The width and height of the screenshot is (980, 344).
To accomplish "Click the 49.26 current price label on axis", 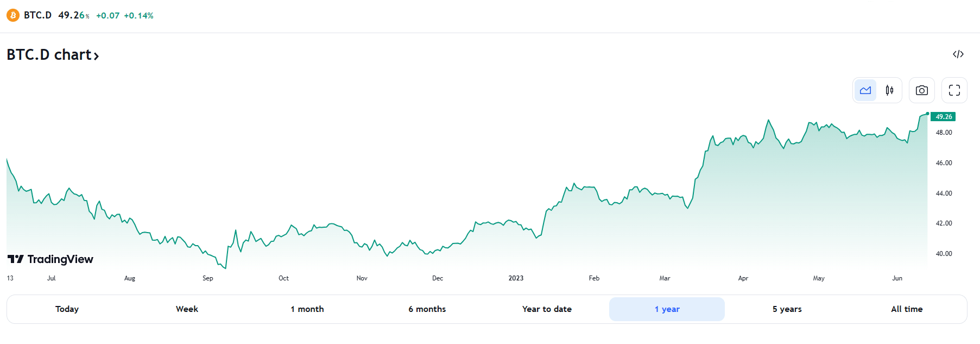I will [x=943, y=117].
